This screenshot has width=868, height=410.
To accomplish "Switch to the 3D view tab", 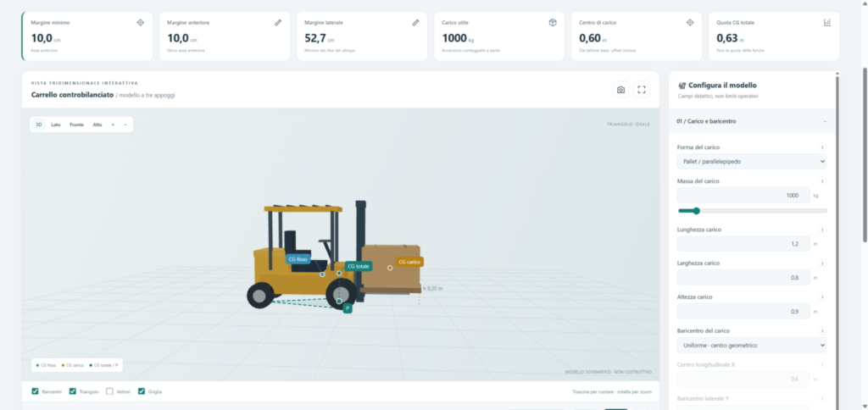I will click(x=39, y=125).
